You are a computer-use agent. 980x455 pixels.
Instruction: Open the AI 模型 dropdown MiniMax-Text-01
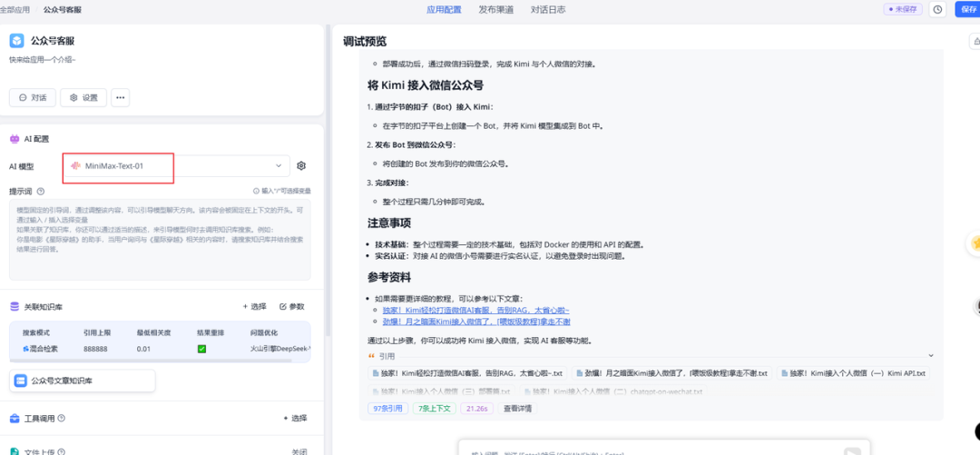[177, 166]
